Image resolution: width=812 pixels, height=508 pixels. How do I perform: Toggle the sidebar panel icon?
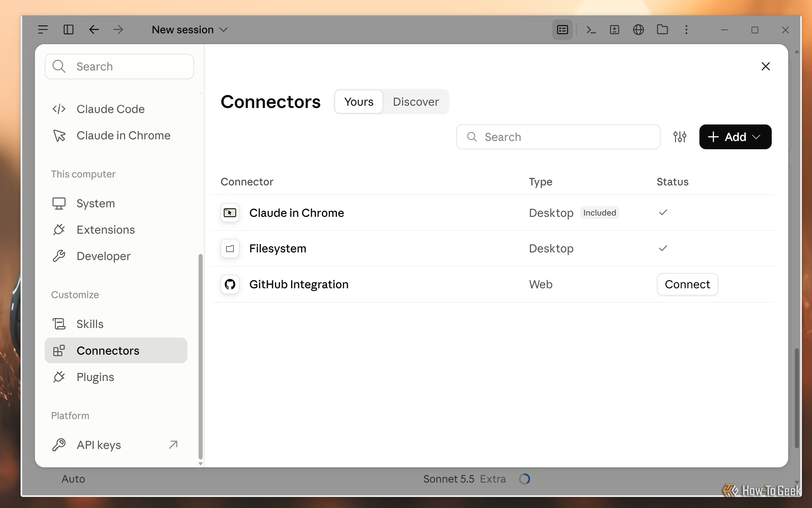tap(69, 30)
